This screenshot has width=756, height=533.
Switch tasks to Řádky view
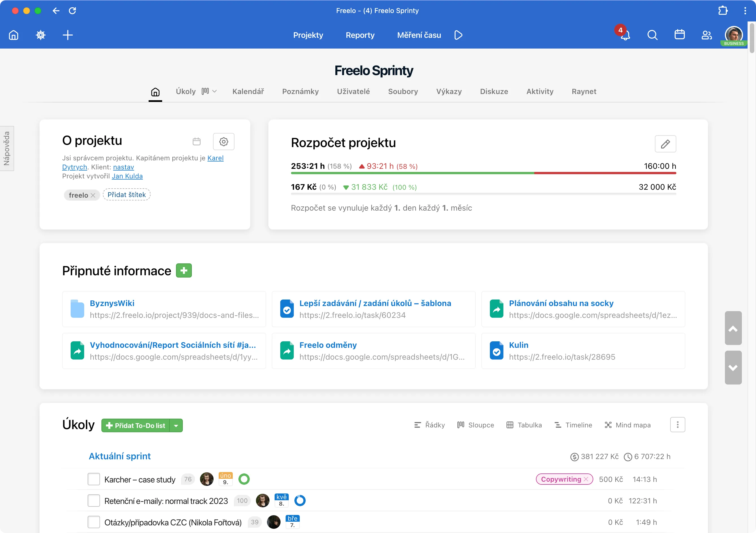(x=429, y=425)
